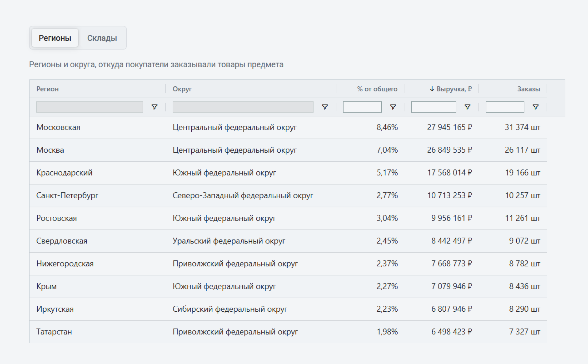Screen dimensions: 588x364
Task: Sort by % от общего header
Action: 377,89
